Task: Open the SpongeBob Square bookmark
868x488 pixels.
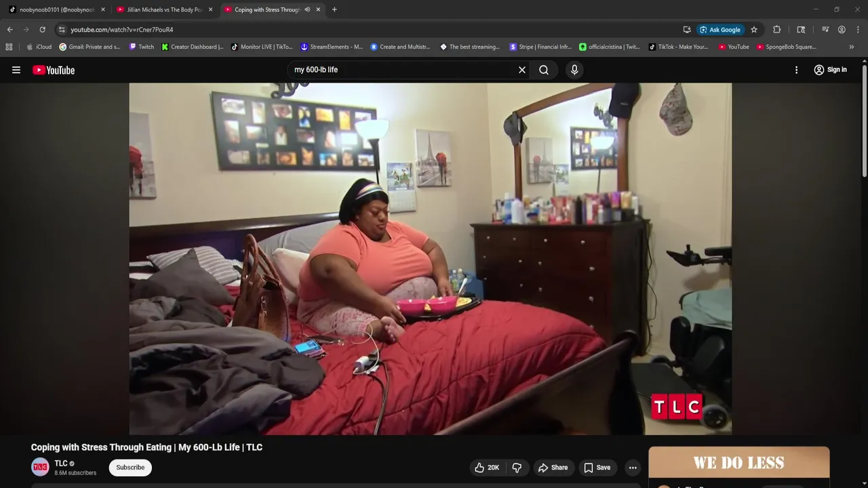Action: click(786, 47)
